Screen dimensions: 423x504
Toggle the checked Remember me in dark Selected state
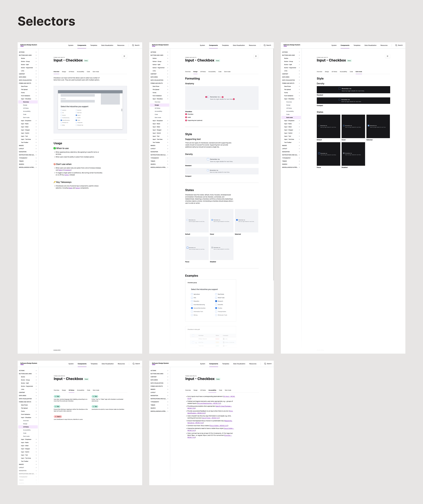[x=369, y=126]
